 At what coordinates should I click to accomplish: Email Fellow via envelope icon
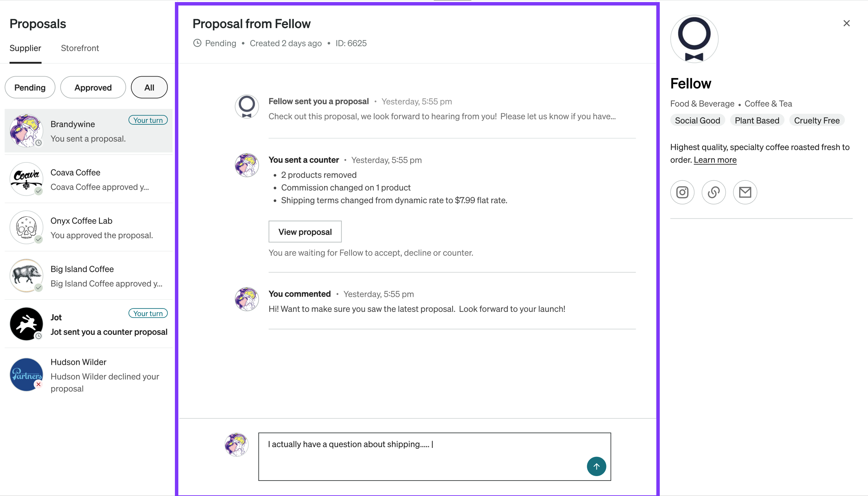coord(745,192)
